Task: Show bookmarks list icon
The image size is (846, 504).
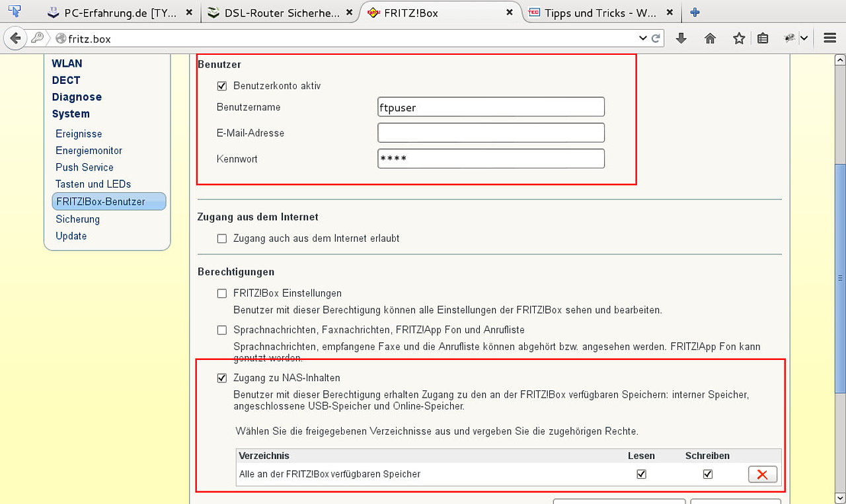Action: pos(763,38)
